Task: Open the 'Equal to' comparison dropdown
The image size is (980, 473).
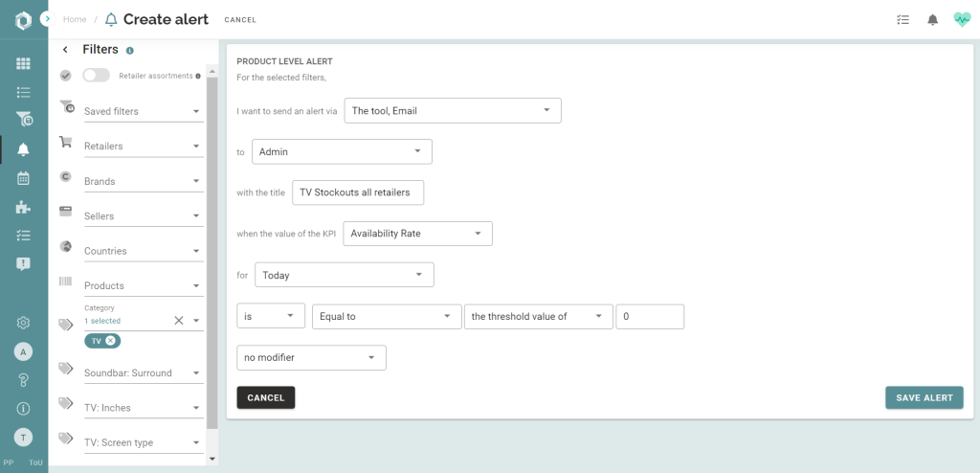Action: (x=387, y=317)
